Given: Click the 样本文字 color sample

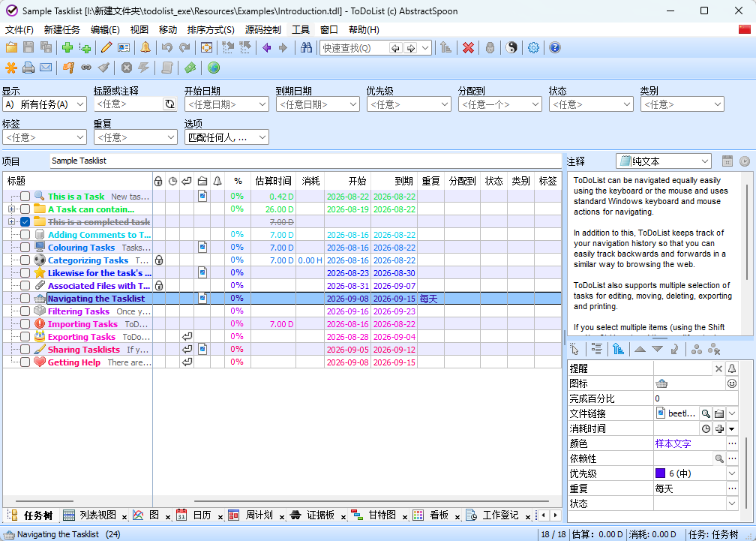Looking at the screenshot, I should [673, 443].
